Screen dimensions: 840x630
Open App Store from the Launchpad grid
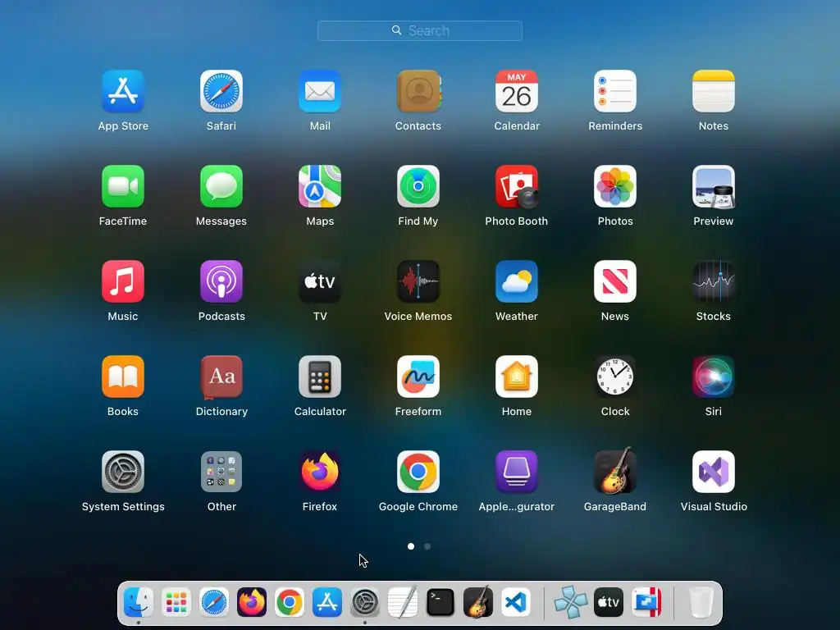click(x=123, y=92)
